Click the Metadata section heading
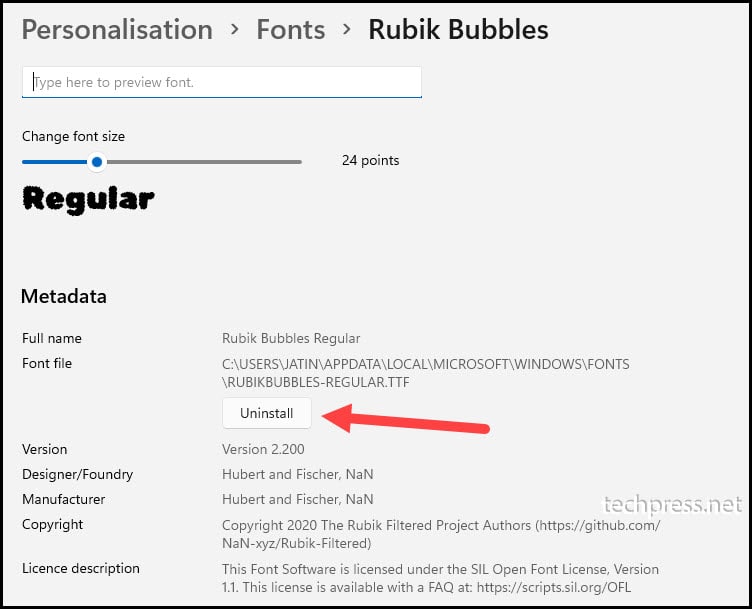Image resolution: width=752 pixels, height=609 pixels. click(x=64, y=296)
